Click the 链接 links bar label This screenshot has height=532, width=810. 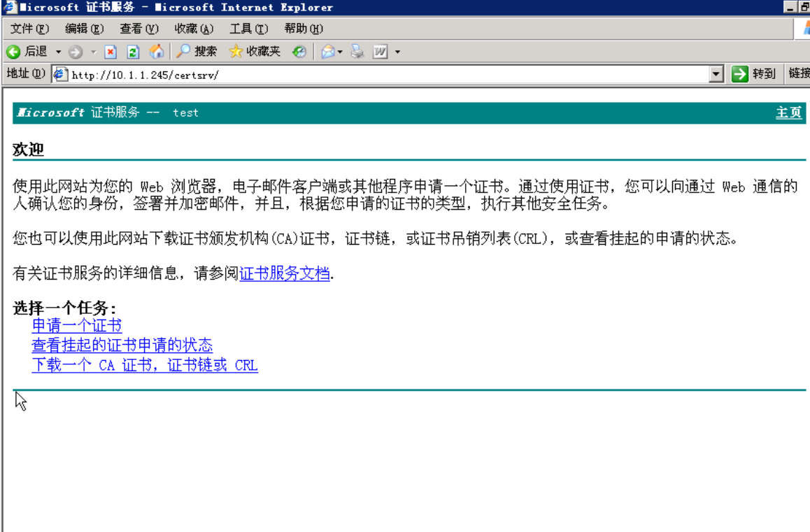799,73
